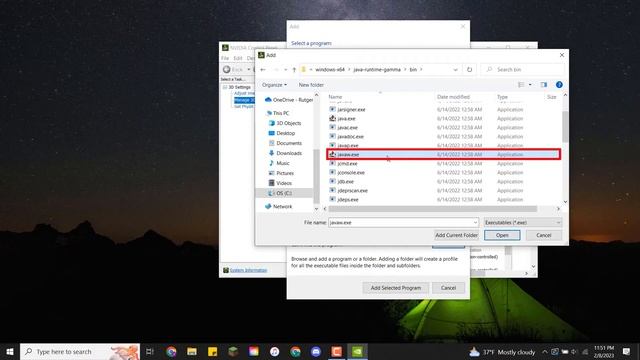Screen dimensions: 640x360
Task: Click the file list horizontal scrollbar
Action: pyautogui.click(x=433, y=209)
